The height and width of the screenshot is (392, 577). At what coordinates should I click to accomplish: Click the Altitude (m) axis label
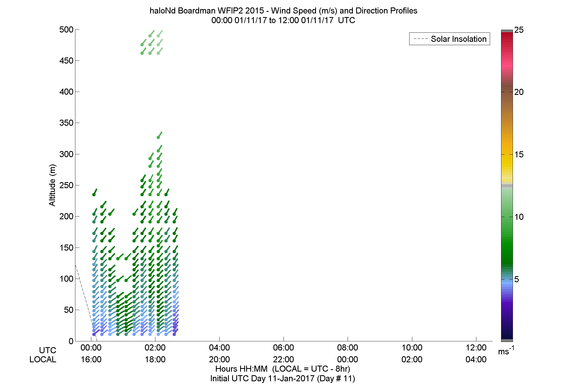pyautogui.click(x=52, y=185)
